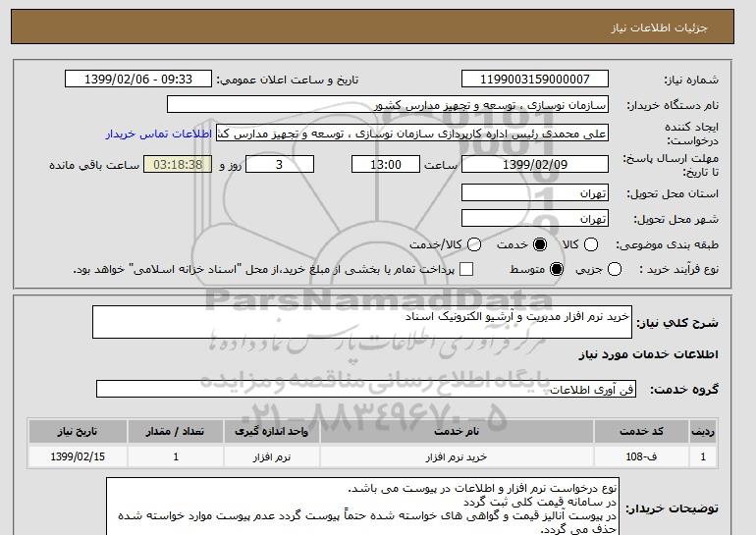Toggle the اسناد خزانه اسلامی payment checkbox
Viewport: 756px width, 535px height.
pyautogui.click(x=466, y=269)
